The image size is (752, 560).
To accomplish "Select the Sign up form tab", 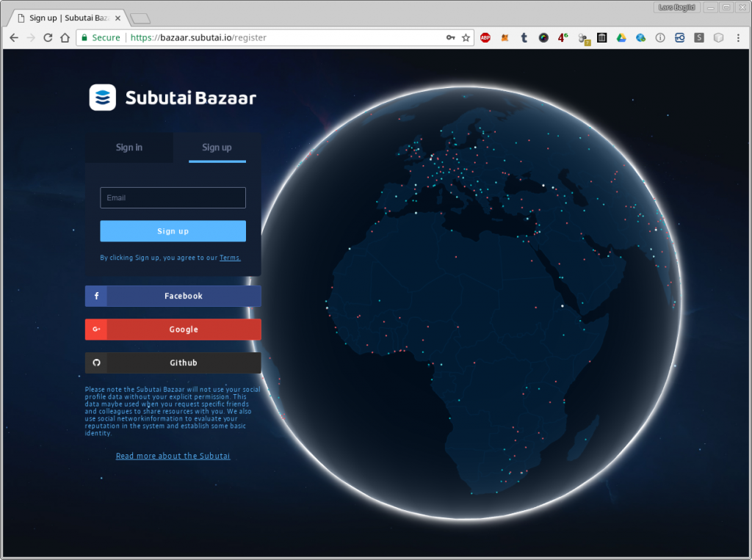I will coord(217,148).
